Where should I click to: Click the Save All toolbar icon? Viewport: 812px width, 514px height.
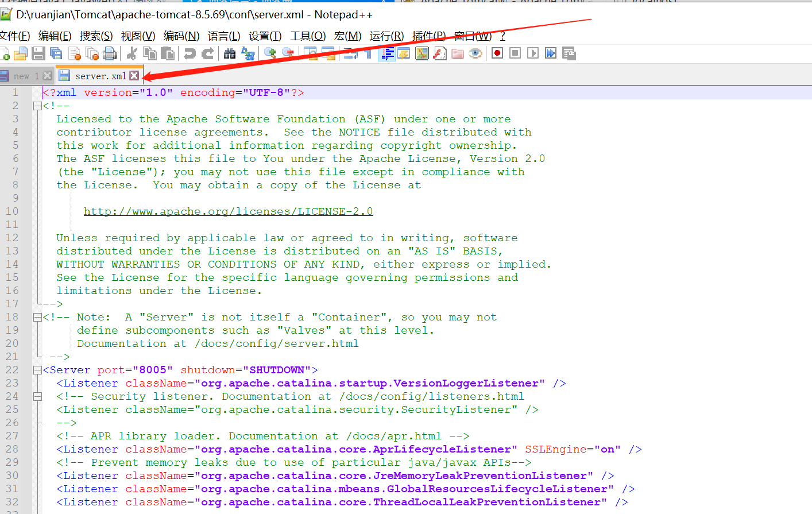56,53
